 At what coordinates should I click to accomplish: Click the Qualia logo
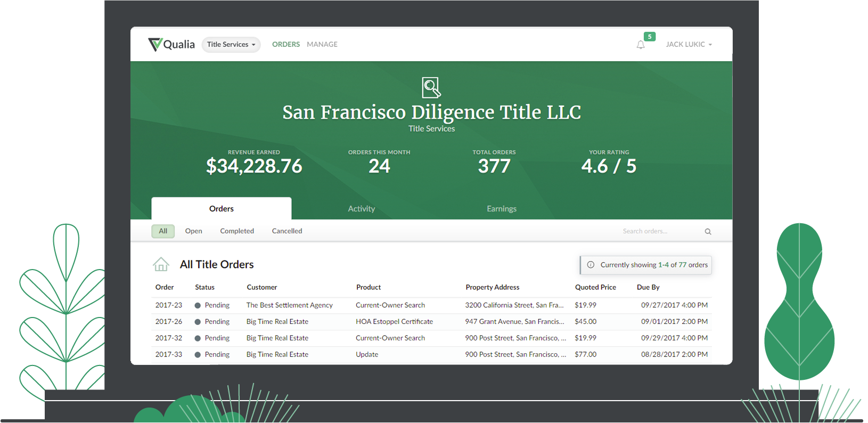[x=171, y=44]
